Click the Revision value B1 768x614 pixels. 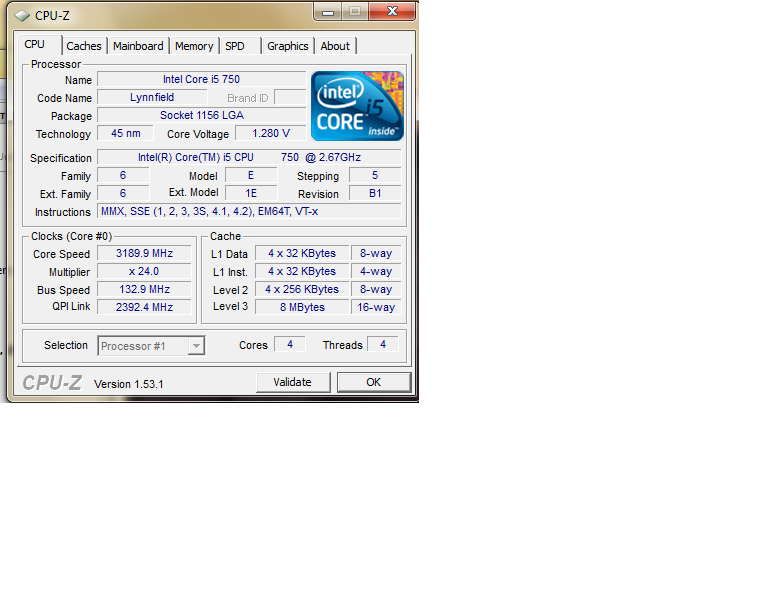(375, 193)
